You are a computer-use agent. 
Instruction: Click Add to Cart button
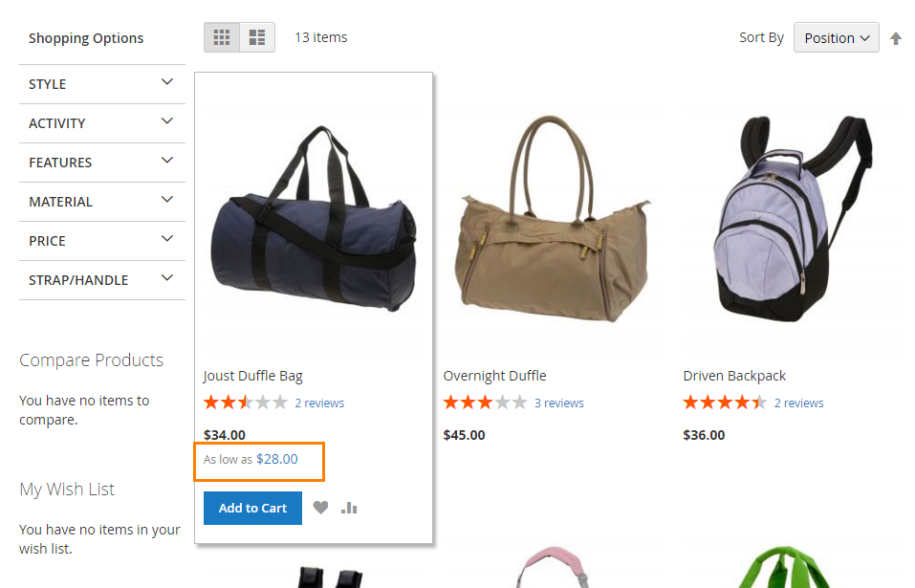[252, 508]
